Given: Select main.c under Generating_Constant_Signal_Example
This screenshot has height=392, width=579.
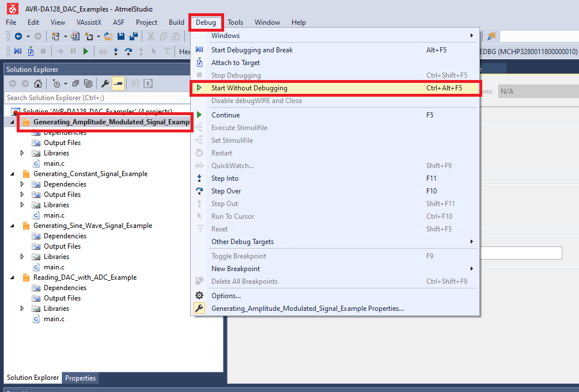Looking at the screenshot, I should point(54,215).
